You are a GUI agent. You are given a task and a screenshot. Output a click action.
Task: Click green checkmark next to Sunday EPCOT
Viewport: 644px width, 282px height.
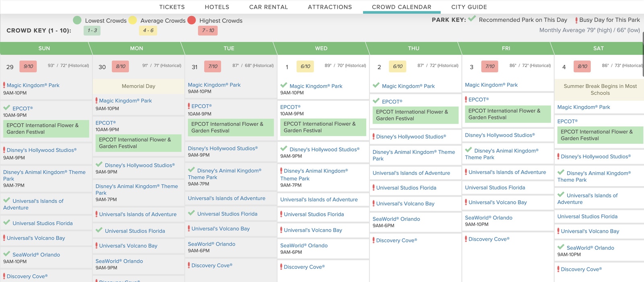tap(7, 108)
